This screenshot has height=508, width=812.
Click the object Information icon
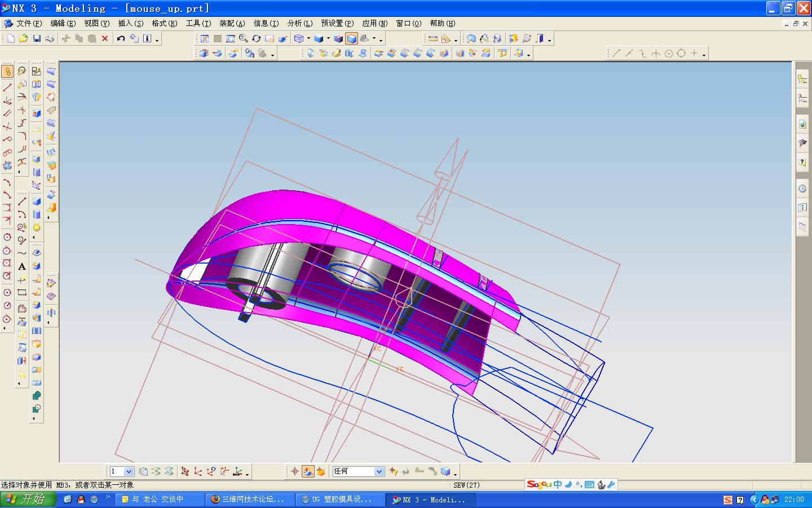tap(147, 38)
